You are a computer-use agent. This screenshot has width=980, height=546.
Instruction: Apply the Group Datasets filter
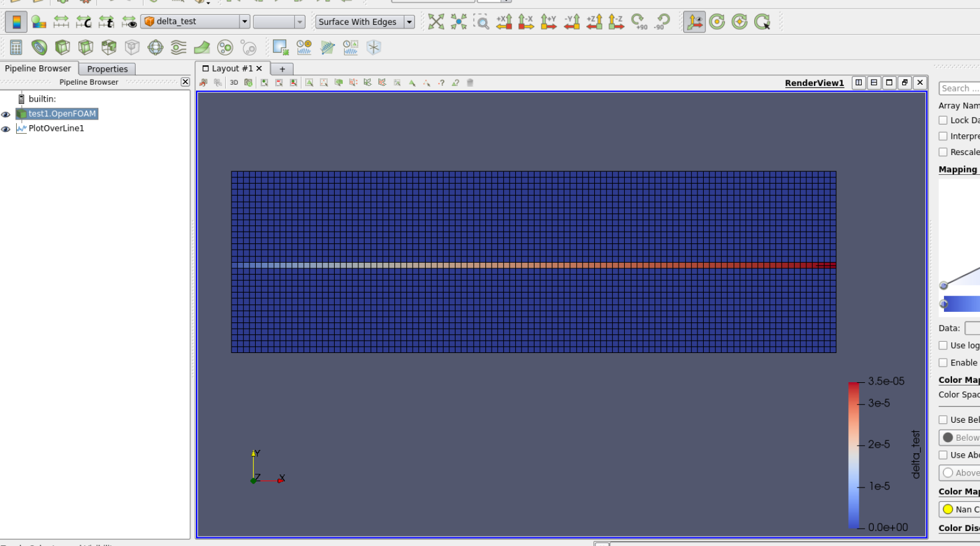[x=225, y=47]
